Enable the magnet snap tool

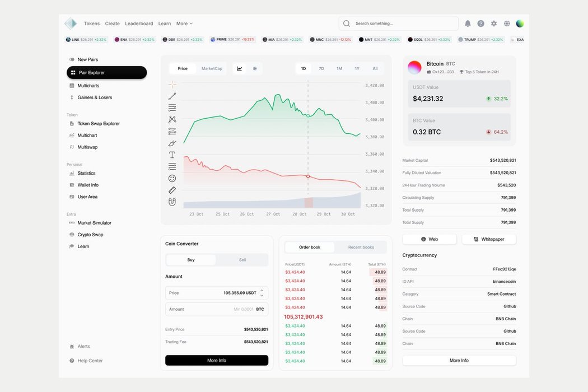tap(172, 202)
